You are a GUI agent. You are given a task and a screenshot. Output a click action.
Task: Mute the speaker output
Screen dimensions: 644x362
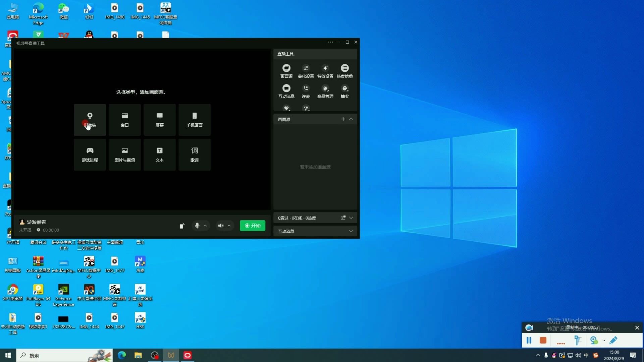(x=221, y=226)
